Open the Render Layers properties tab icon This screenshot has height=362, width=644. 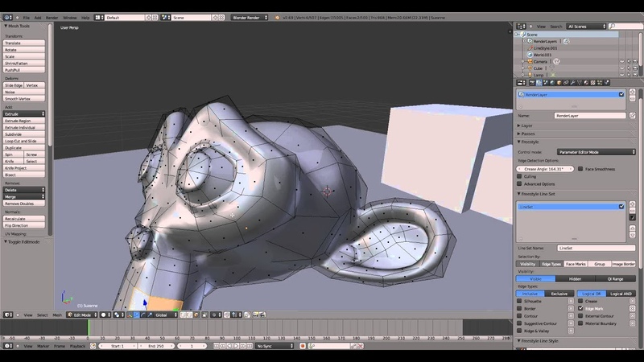click(539, 83)
